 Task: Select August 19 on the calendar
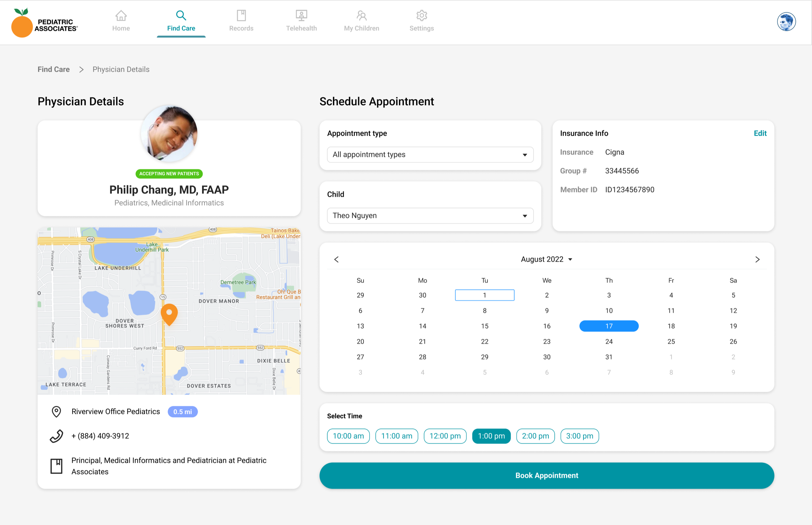(x=733, y=326)
